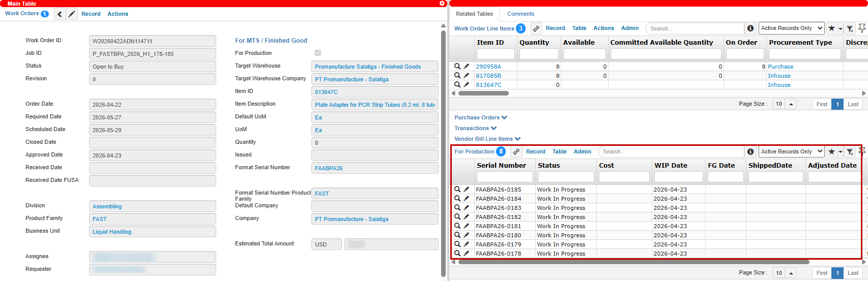Edit the work order with the pencil button

coord(72,14)
